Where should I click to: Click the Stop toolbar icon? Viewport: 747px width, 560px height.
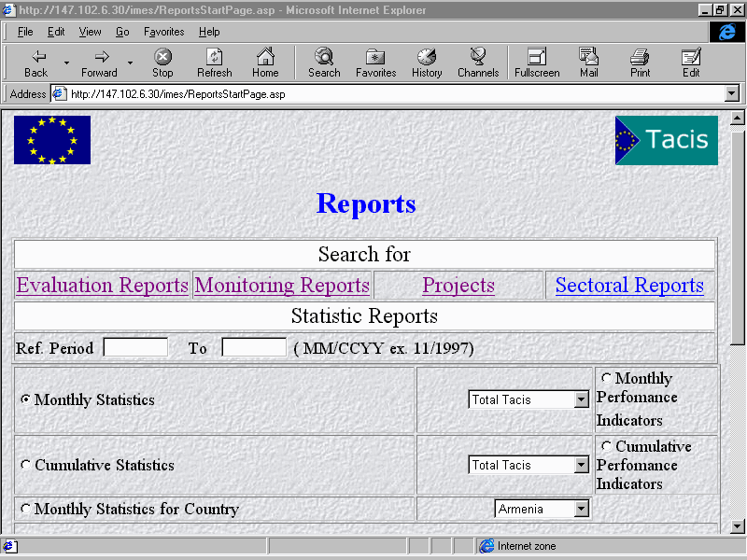(x=162, y=63)
